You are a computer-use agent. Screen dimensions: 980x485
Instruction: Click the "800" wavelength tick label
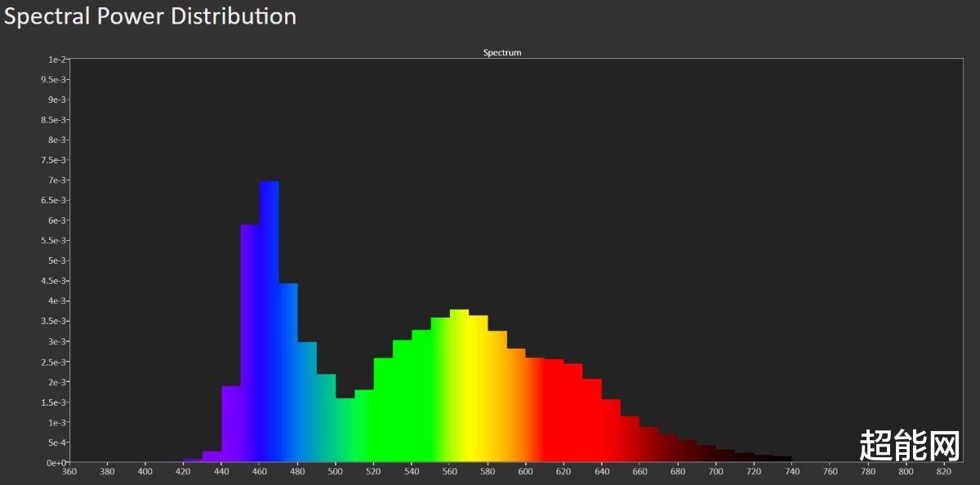point(906,472)
